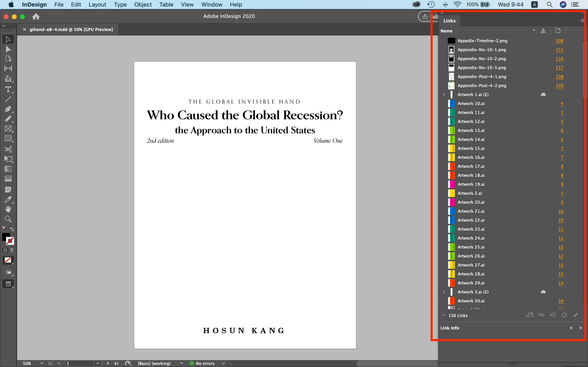Open the Object menu
The image size is (588, 367).
click(x=143, y=4)
